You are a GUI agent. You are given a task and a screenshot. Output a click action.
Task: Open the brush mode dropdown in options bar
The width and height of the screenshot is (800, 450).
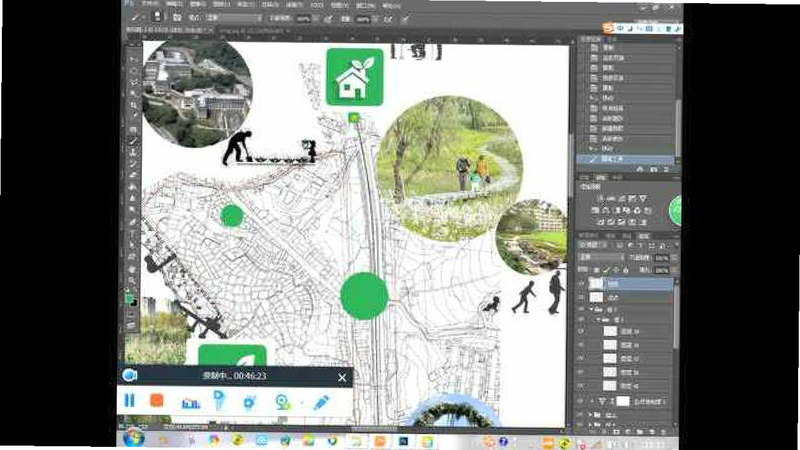point(236,18)
